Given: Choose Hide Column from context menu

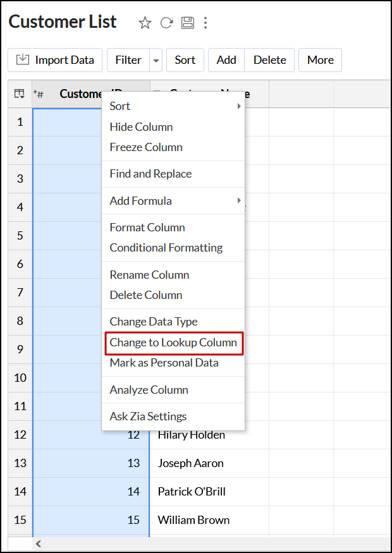Looking at the screenshot, I should point(141,127).
